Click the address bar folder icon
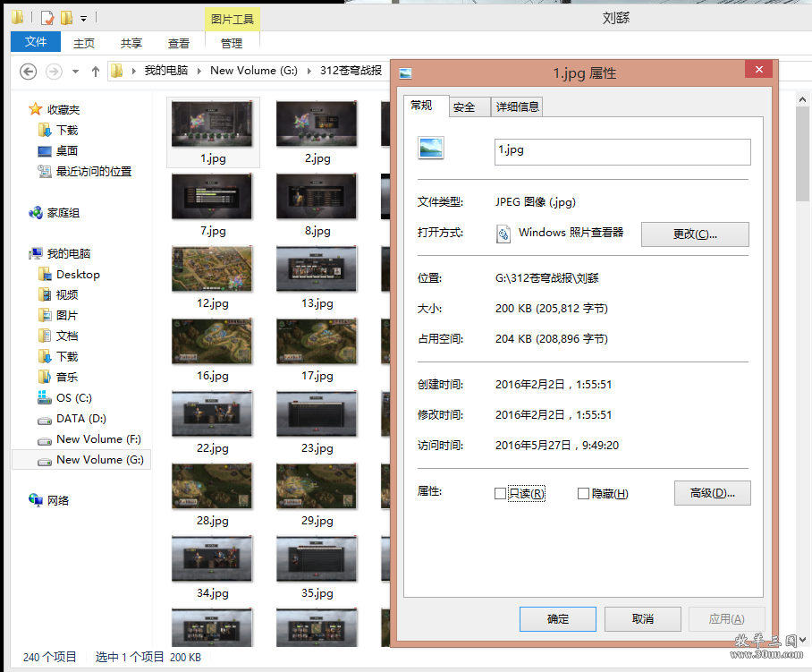The height and width of the screenshot is (672, 812). (x=117, y=71)
